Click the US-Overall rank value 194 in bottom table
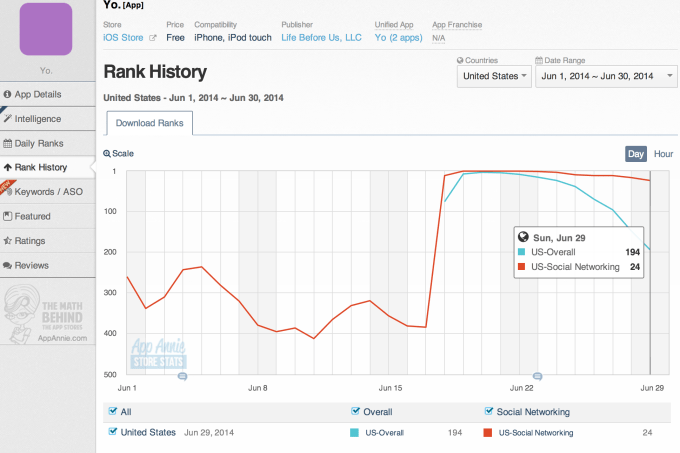680x453 pixels. [455, 433]
